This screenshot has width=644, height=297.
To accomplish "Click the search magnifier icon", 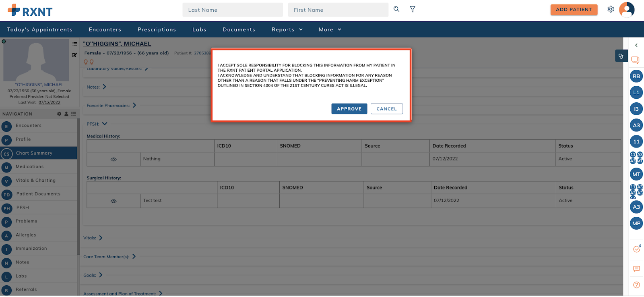I will [396, 9].
